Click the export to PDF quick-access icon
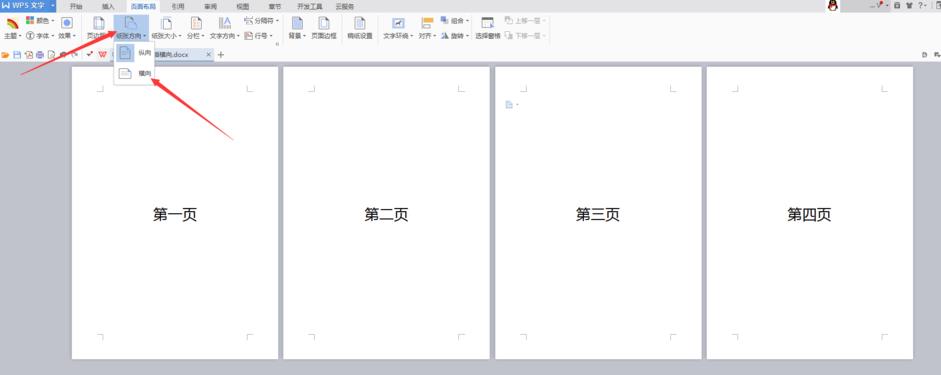 28,55
